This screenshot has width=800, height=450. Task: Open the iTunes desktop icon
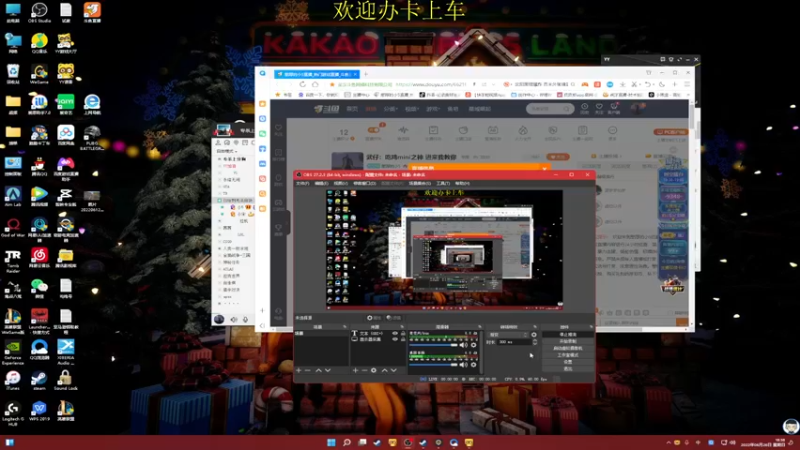(13, 380)
